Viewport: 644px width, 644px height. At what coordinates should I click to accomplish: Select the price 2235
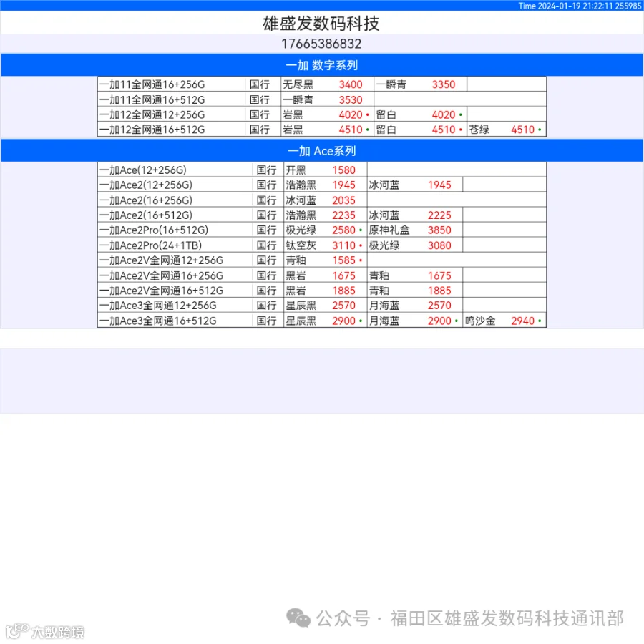[x=343, y=215]
